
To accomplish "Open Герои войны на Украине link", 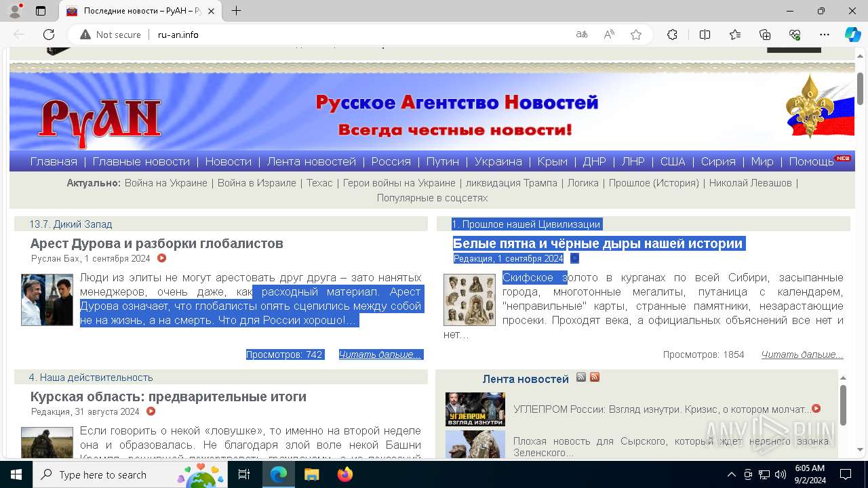I will tap(399, 183).
